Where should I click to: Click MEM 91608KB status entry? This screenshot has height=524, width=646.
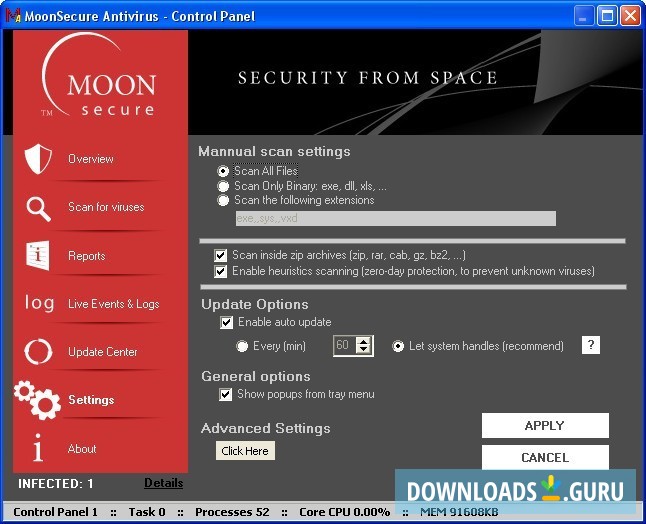click(459, 512)
